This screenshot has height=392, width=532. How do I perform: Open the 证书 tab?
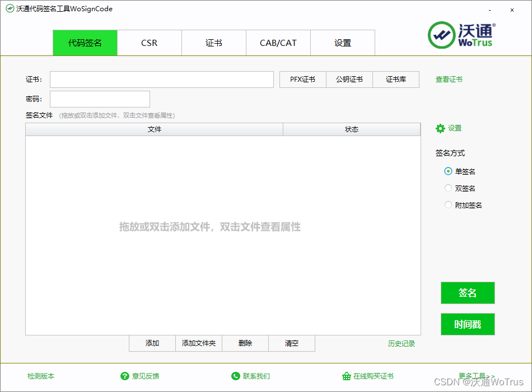click(214, 43)
